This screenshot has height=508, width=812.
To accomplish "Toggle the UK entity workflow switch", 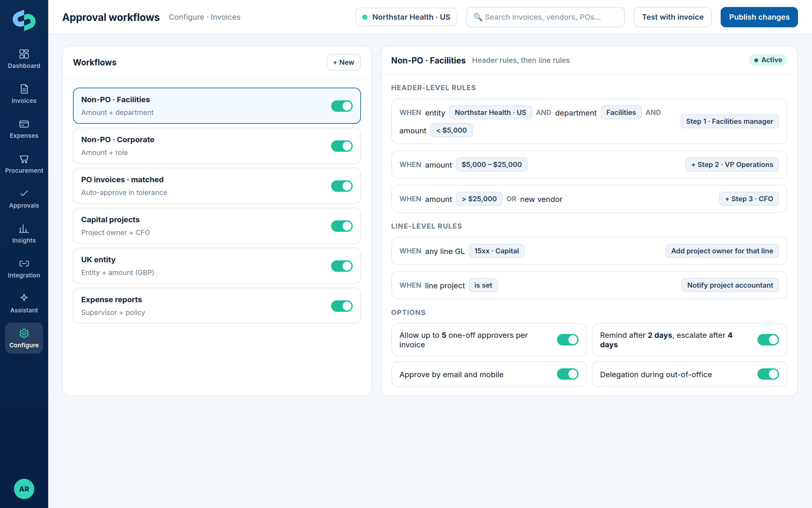I will tap(342, 266).
